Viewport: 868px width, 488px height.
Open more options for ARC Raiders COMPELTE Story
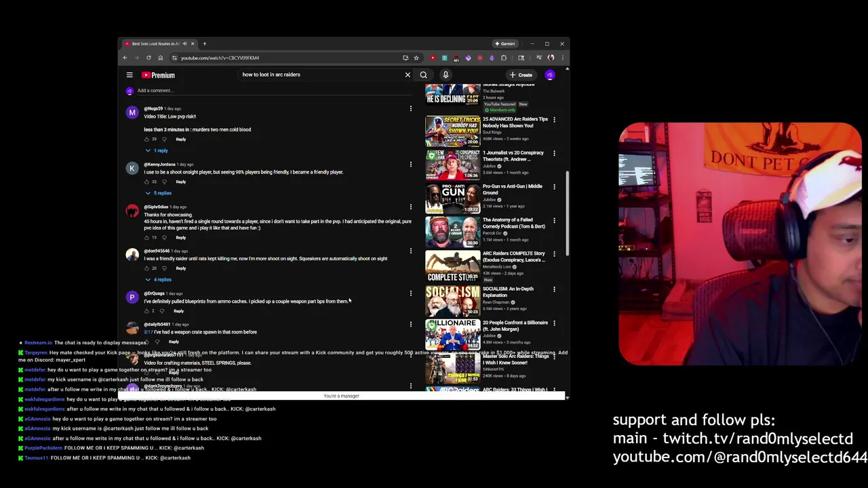pyautogui.click(x=554, y=254)
